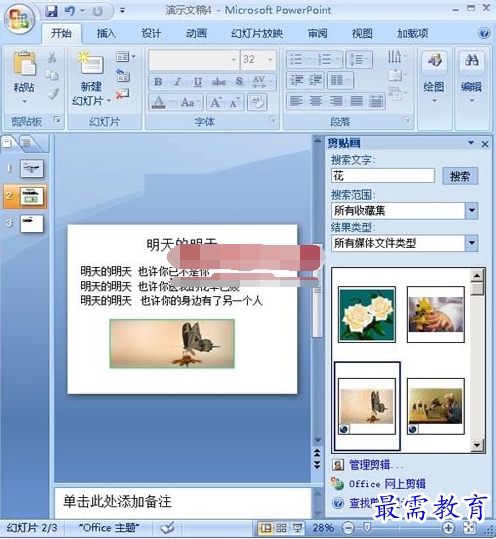This screenshot has width=496, height=539.
Task: Expand the 所有媒体文件类型 dropdown
Action: [x=472, y=243]
